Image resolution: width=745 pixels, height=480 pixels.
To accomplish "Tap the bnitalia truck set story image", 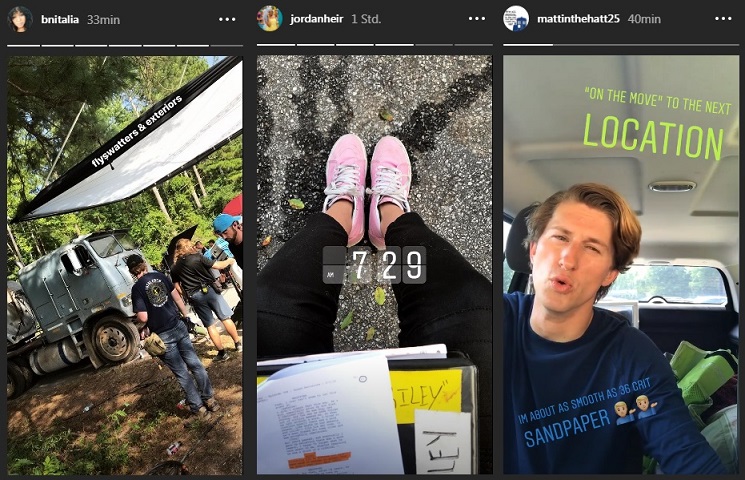I will [125, 265].
